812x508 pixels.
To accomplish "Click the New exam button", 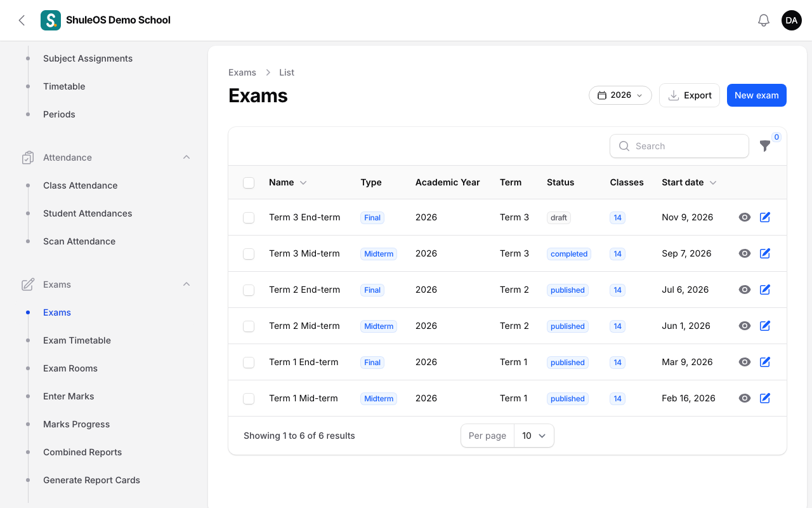I will pyautogui.click(x=757, y=95).
